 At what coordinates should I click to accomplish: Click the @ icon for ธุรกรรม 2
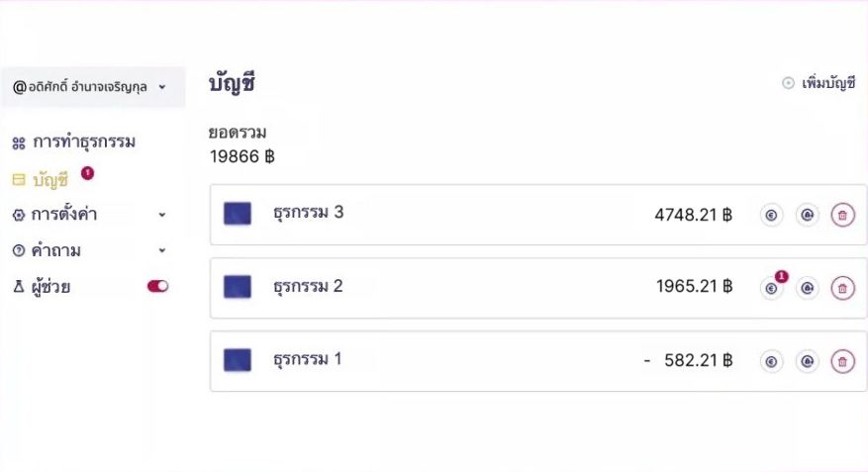coord(808,288)
